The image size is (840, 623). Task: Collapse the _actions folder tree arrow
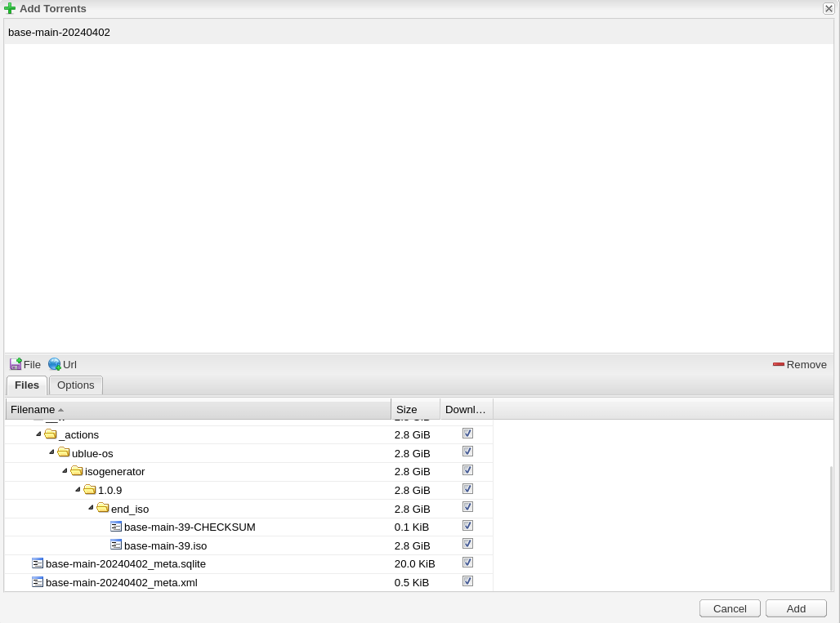(x=38, y=434)
